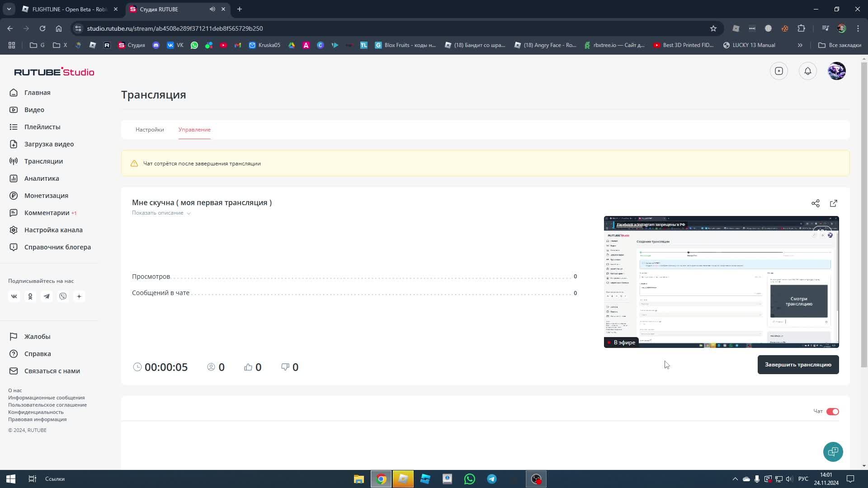Open Студия bookmark
The height and width of the screenshot is (488, 868).
pyautogui.click(x=132, y=45)
